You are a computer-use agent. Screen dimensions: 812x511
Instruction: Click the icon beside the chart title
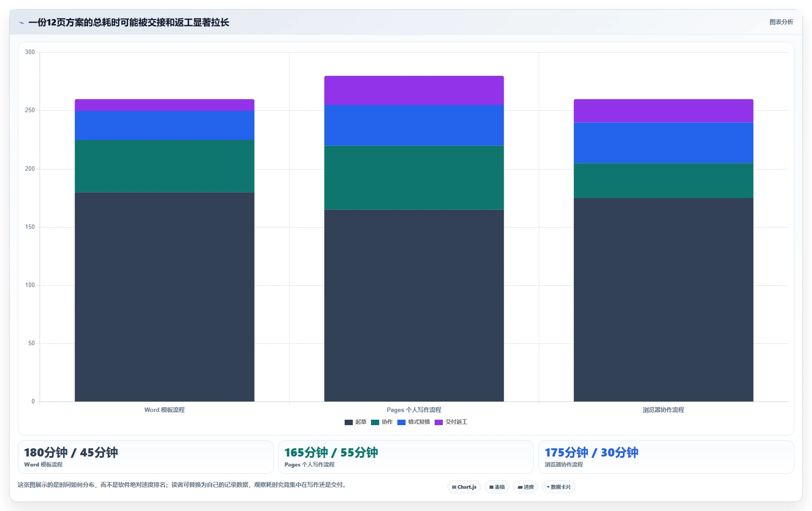(x=21, y=23)
